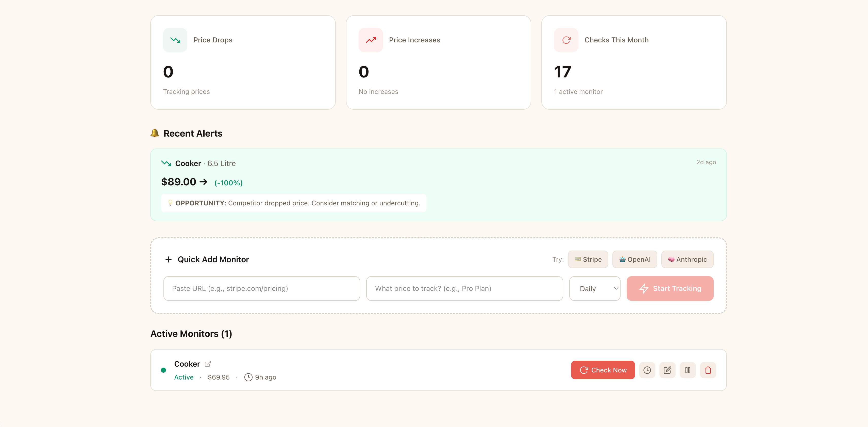Open Cooker's external product page link icon
This screenshot has width=868, height=427.
pyautogui.click(x=208, y=364)
